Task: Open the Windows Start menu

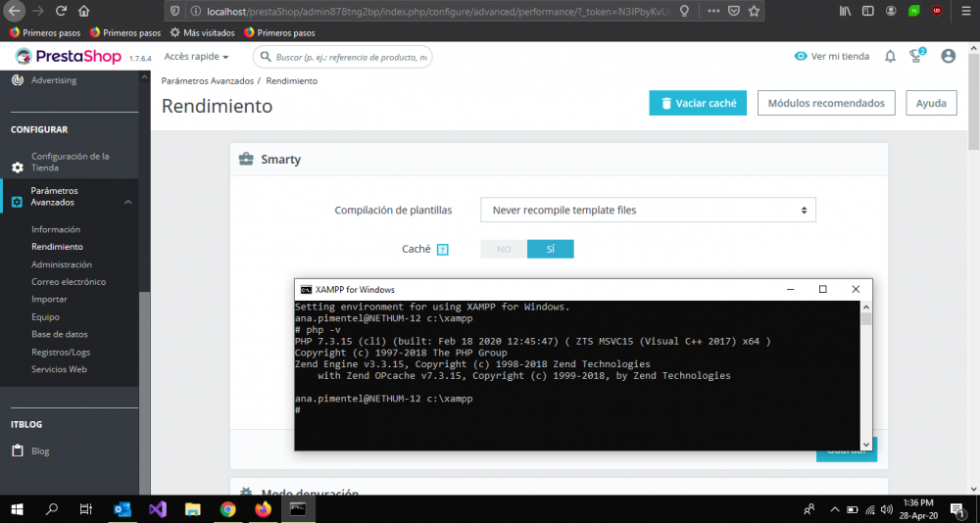Action: [x=17, y=509]
